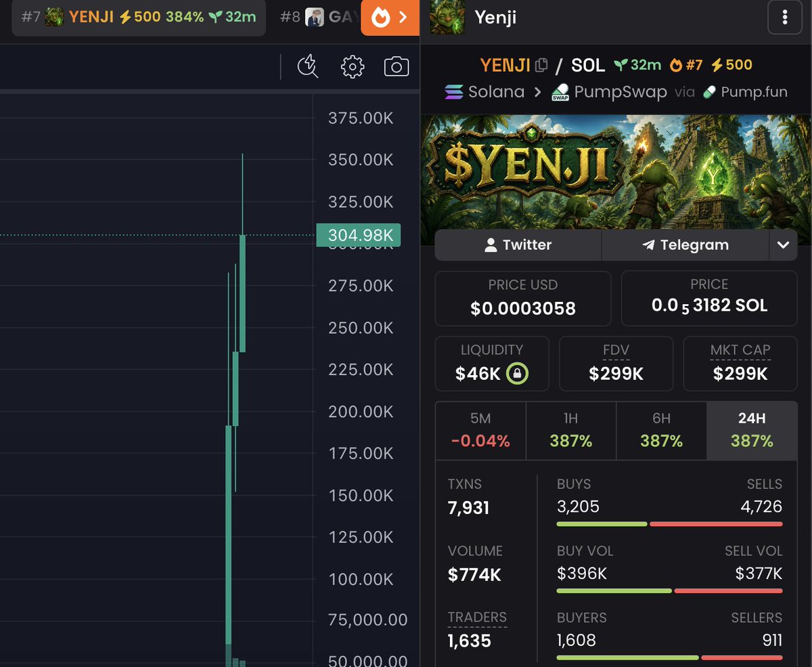
Task: Open the #8 trending token chip
Action: [x=318, y=17]
